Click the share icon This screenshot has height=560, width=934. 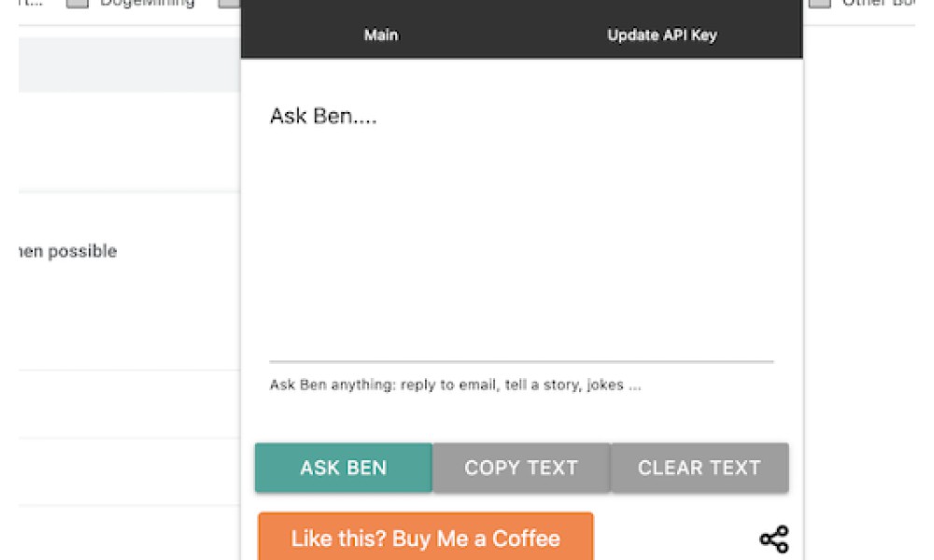(x=773, y=539)
